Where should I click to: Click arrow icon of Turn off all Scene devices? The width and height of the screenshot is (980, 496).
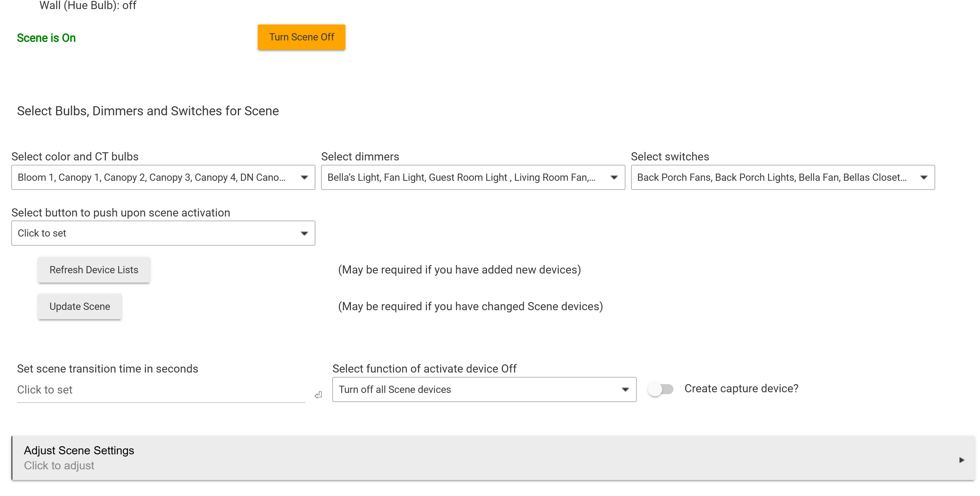point(625,389)
